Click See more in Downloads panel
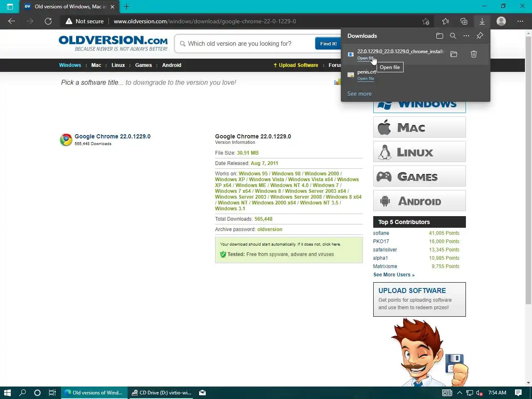 (x=360, y=94)
